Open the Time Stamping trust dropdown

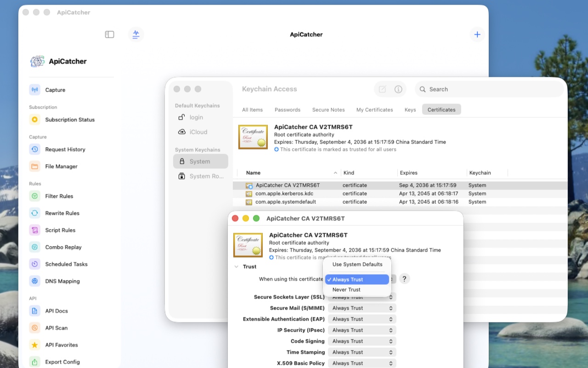[x=362, y=352]
